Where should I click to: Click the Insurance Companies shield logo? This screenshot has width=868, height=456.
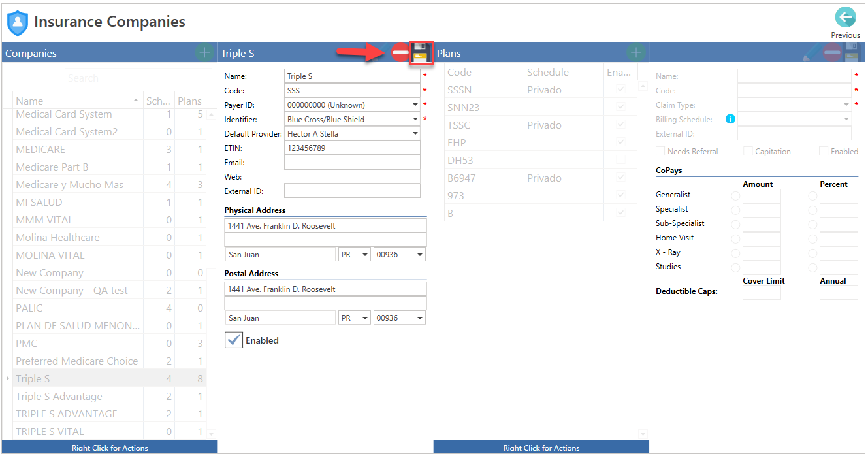coord(17,23)
